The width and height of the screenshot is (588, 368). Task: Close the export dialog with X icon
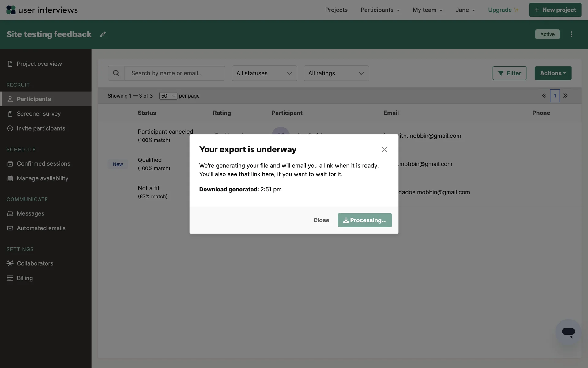point(384,149)
